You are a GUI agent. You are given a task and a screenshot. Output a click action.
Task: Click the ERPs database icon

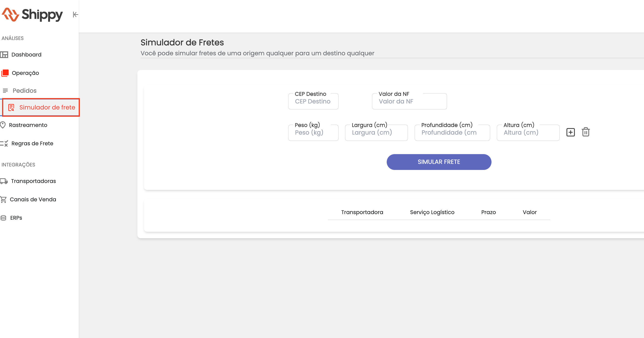point(3,218)
